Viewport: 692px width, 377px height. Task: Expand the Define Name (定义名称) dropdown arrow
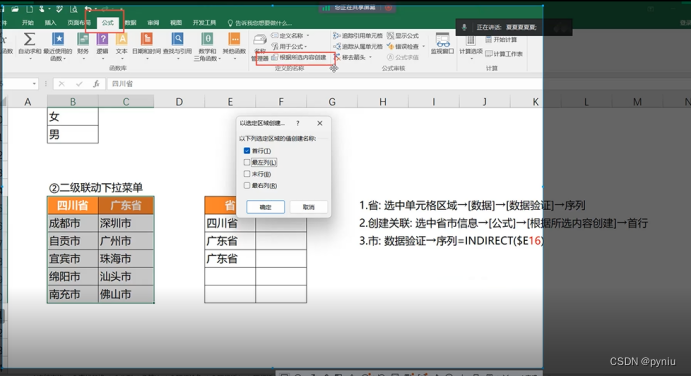point(308,35)
